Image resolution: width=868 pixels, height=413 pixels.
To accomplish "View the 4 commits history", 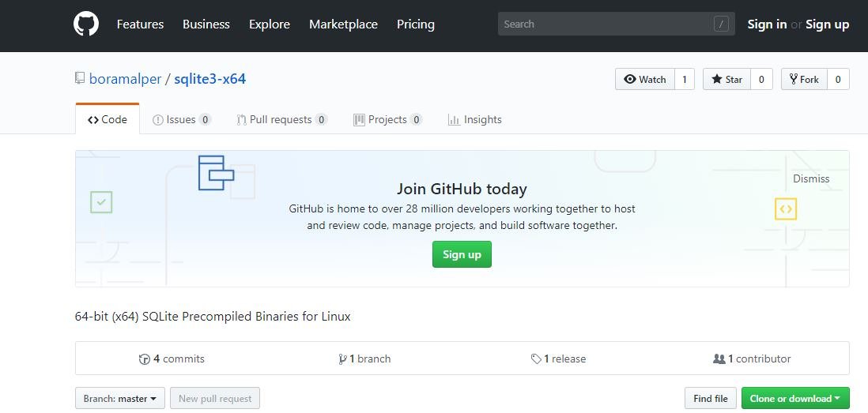I will point(172,359).
